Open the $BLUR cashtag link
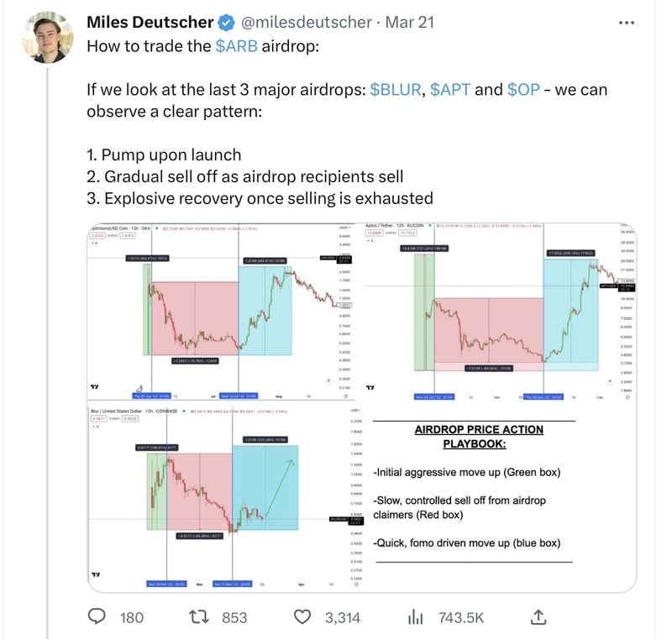The height and width of the screenshot is (639, 672). [x=396, y=90]
